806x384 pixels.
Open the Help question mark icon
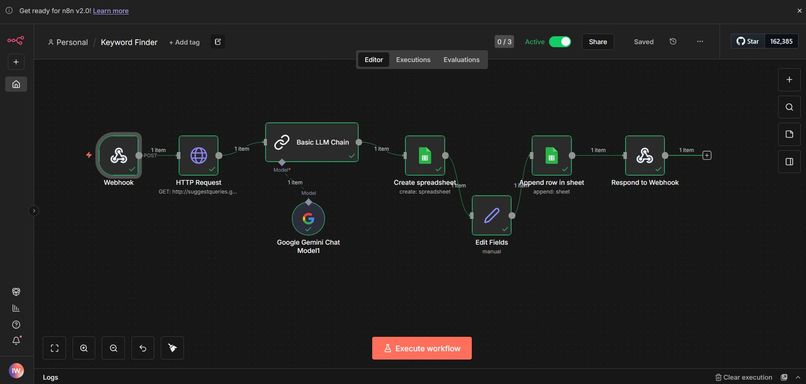point(16,325)
